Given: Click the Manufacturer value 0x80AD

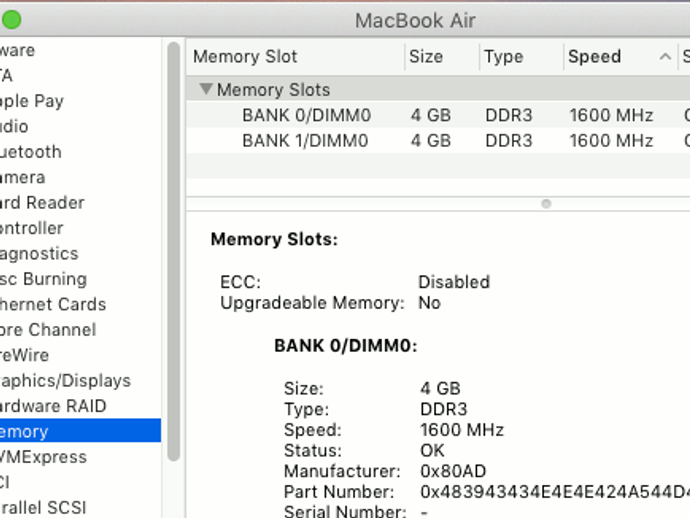Looking at the screenshot, I should tap(453, 471).
